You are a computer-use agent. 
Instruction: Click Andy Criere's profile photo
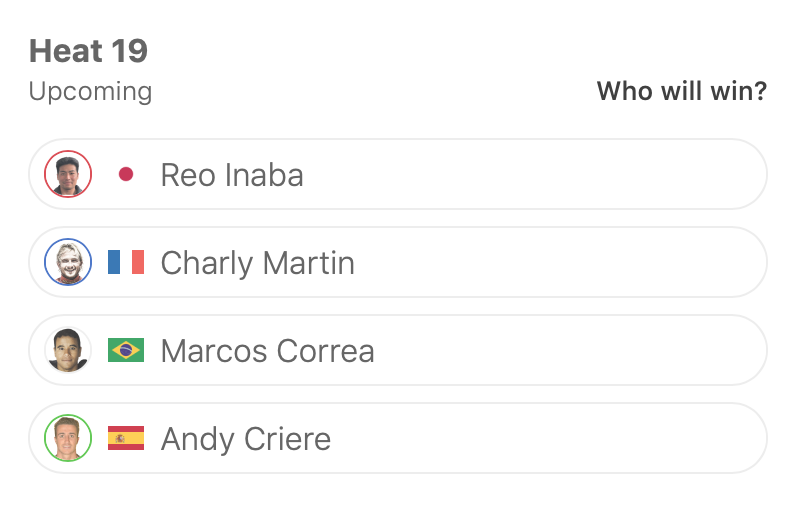click(68, 438)
